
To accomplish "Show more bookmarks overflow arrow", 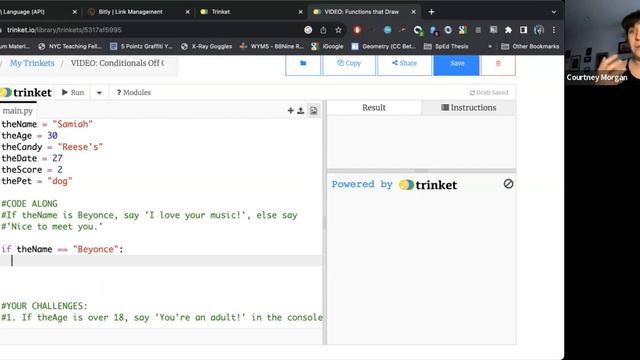I will pyautogui.click(x=490, y=47).
